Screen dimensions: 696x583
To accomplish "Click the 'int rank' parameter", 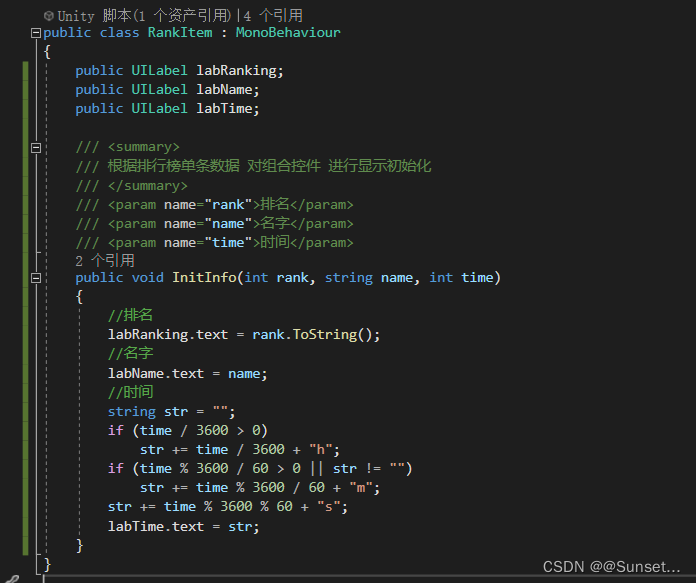I will 276,278.
